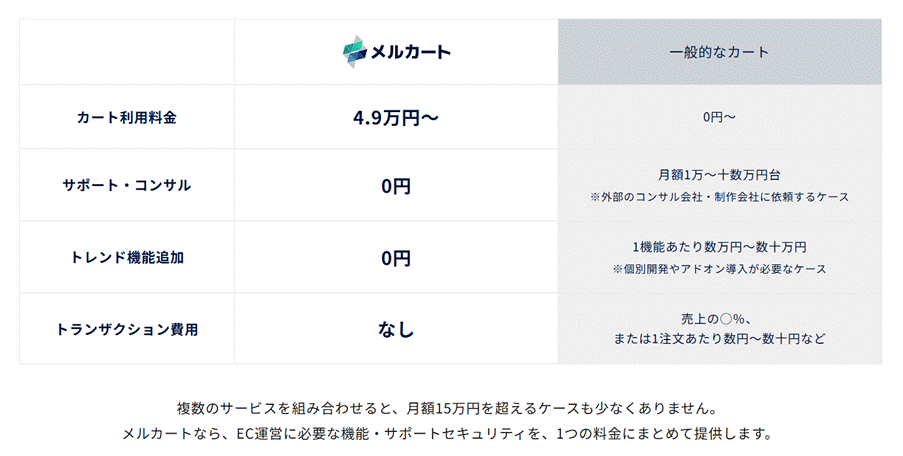Click the 4.9万円〜 price cell

click(x=396, y=118)
